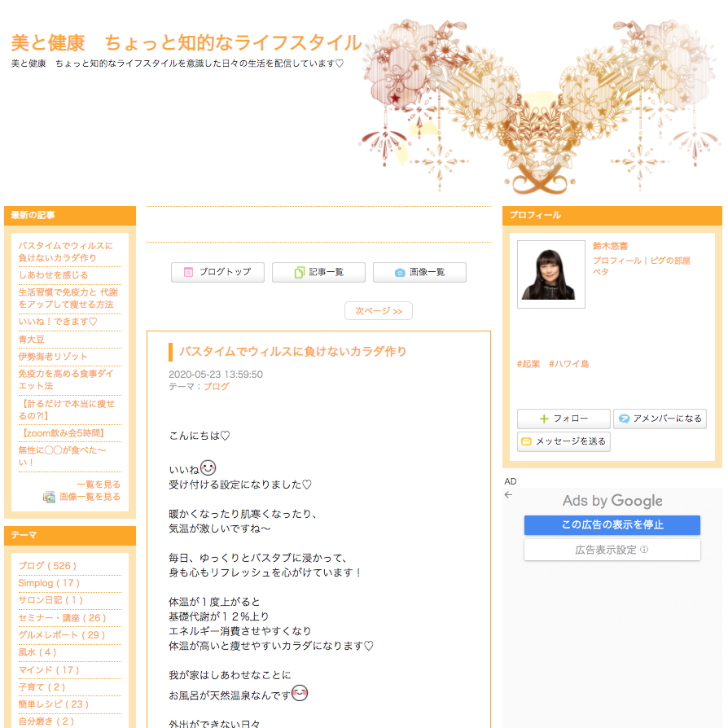Open theme マインド ( 17 )
Image resolution: width=728 pixels, height=728 pixels.
[x=49, y=670]
